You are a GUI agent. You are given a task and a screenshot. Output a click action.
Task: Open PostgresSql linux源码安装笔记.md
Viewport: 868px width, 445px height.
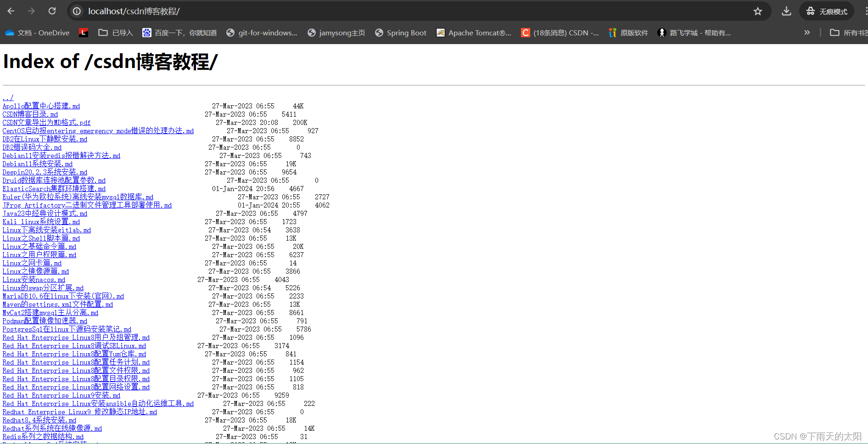pos(67,329)
